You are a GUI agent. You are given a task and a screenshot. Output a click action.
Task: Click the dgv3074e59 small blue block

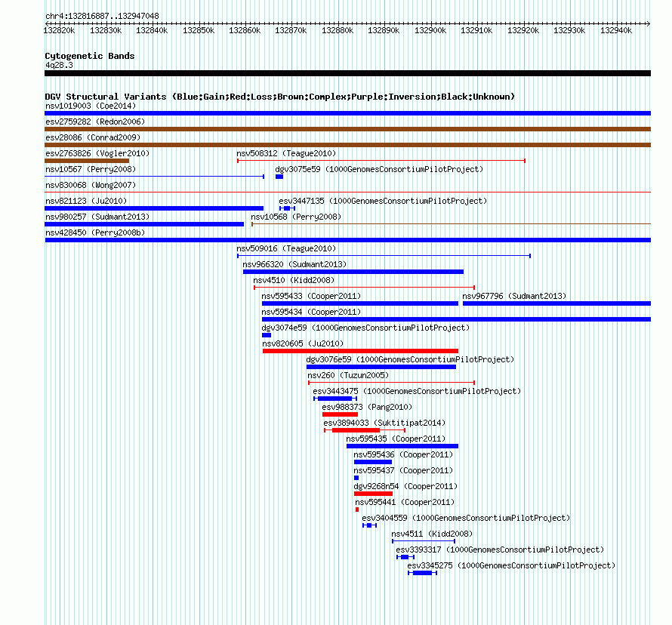[267, 335]
